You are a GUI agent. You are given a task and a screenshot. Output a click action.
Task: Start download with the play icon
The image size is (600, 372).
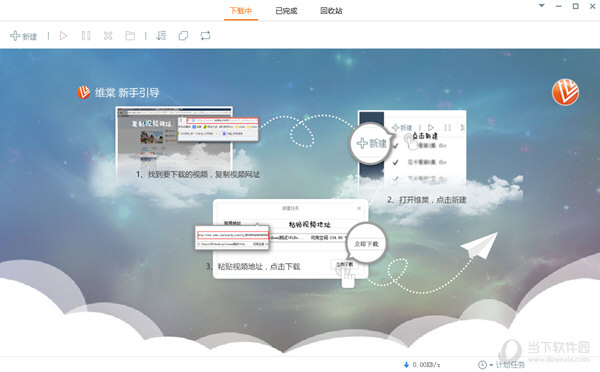pos(64,36)
